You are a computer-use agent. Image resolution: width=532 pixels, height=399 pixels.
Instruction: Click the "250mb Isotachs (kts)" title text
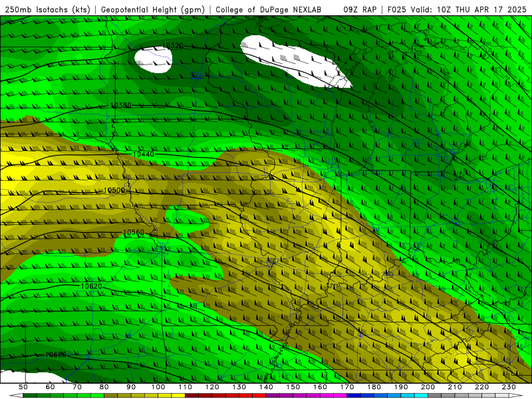[x=47, y=9]
